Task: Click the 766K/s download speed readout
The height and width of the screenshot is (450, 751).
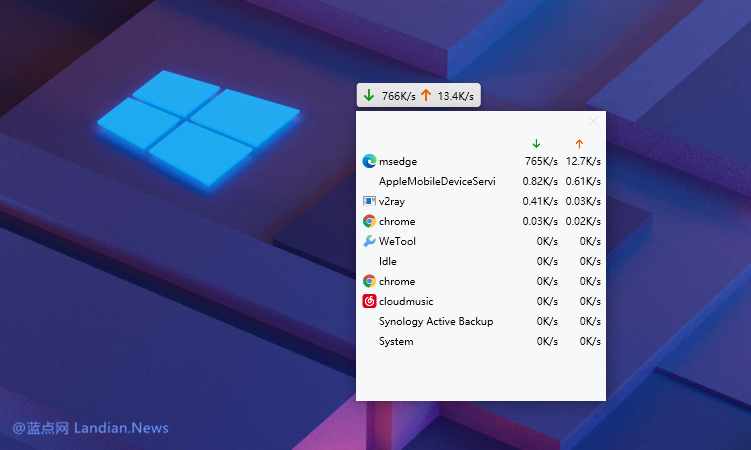Action: pyautogui.click(x=397, y=96)
